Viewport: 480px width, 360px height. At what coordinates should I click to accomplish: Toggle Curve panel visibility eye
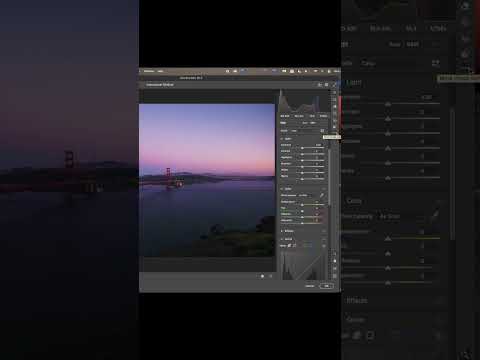point(324,239)
